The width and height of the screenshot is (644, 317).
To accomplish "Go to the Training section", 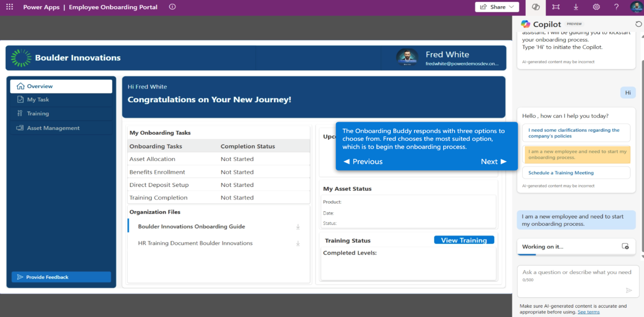I will pyautogui.click(x=38, y=114).
